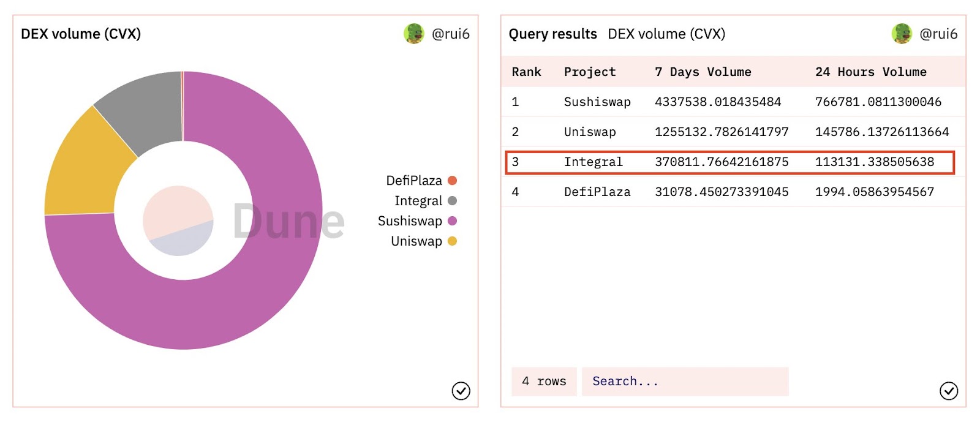Click the checkmark icon in the Query results panel
980x422 pixels.
[x=949, y=391]
